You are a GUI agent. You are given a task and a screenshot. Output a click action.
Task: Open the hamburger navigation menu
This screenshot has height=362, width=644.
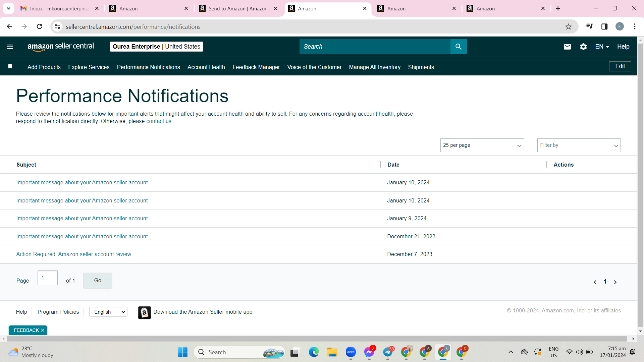point(10,47)
